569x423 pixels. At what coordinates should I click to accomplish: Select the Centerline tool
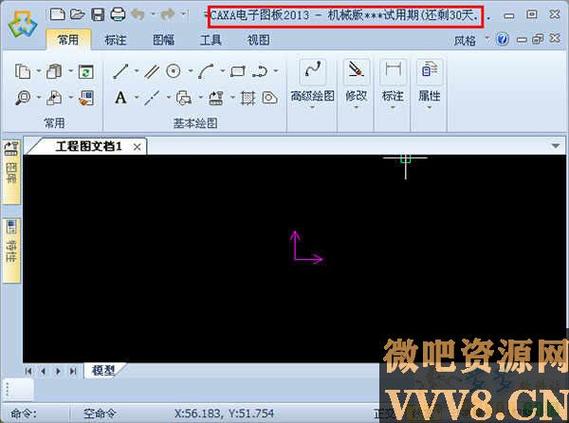pyautogui.click(x=152, y=98)
